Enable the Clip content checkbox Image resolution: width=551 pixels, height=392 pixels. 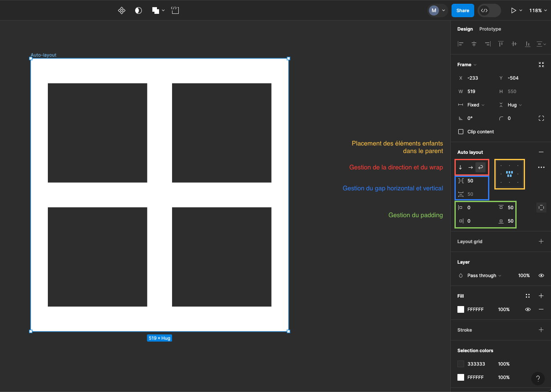(x=460, y=131)
